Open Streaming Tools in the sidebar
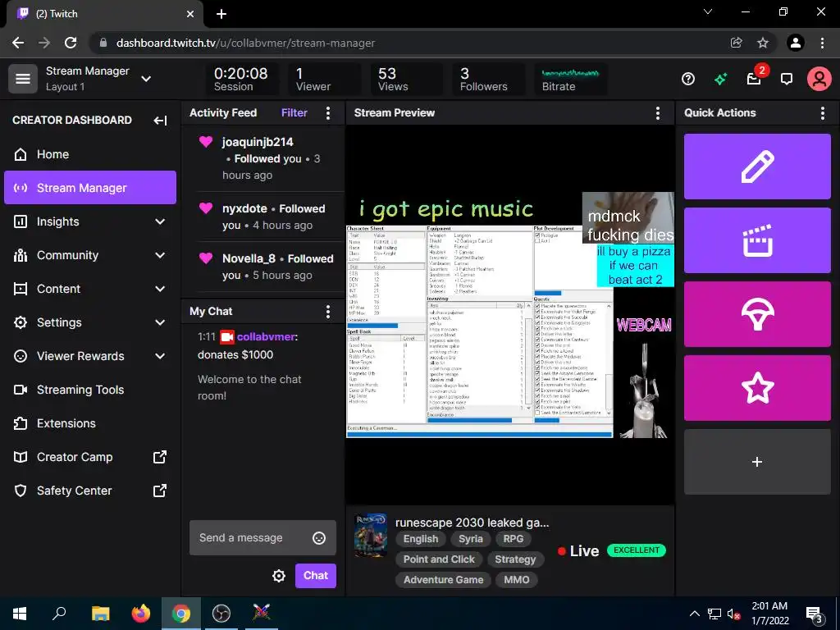Viewport: 840px width, 630px height. [x=90, y=390]
